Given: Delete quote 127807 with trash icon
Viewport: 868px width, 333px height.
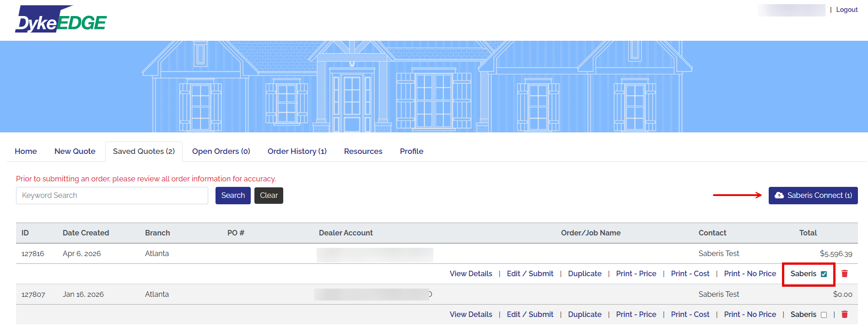Looking at the screenshot, I should 844,314.
